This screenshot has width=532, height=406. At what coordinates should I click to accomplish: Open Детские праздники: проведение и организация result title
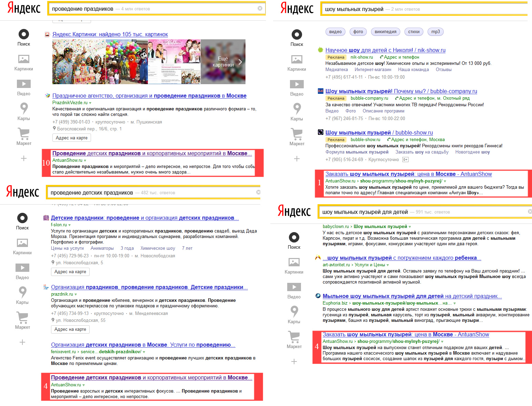[145, 218]
